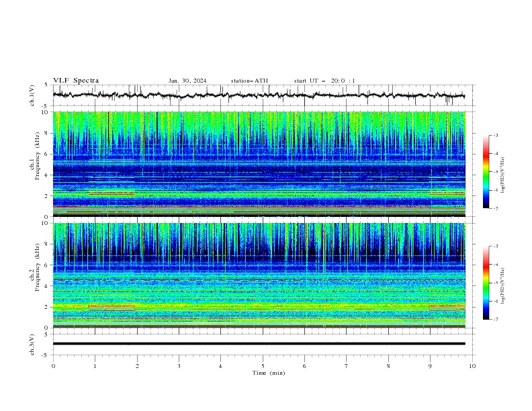The height and width of the screenshot is (411, 532).
Task: Click the ch.1 PSD color scale bar
Action: (486, 172)
